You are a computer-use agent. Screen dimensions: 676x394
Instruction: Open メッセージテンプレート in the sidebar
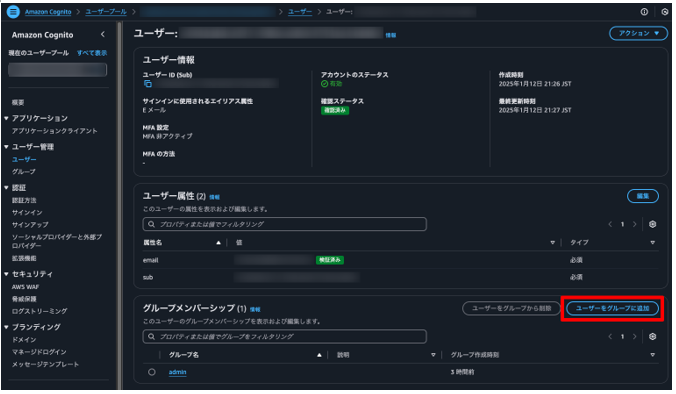[45, 364]
